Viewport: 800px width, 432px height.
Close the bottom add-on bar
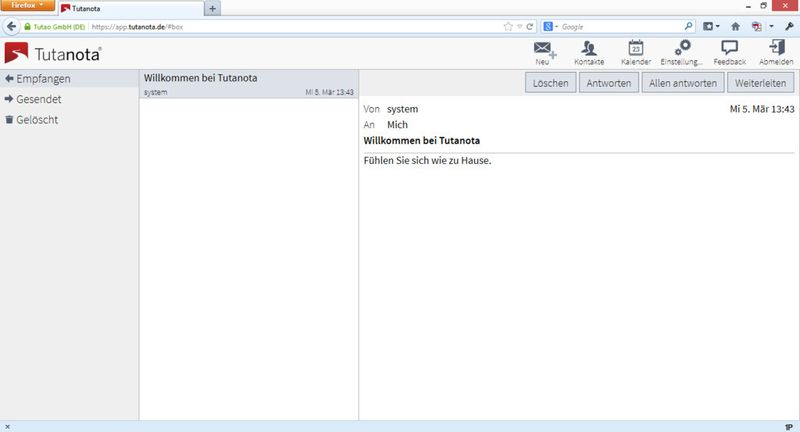pos(7,426)
